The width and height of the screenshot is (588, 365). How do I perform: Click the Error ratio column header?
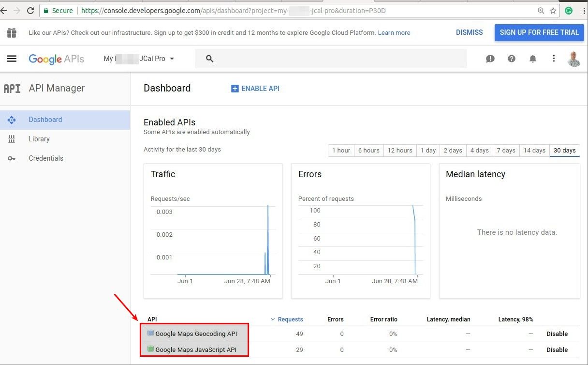[x=384, y=319]
